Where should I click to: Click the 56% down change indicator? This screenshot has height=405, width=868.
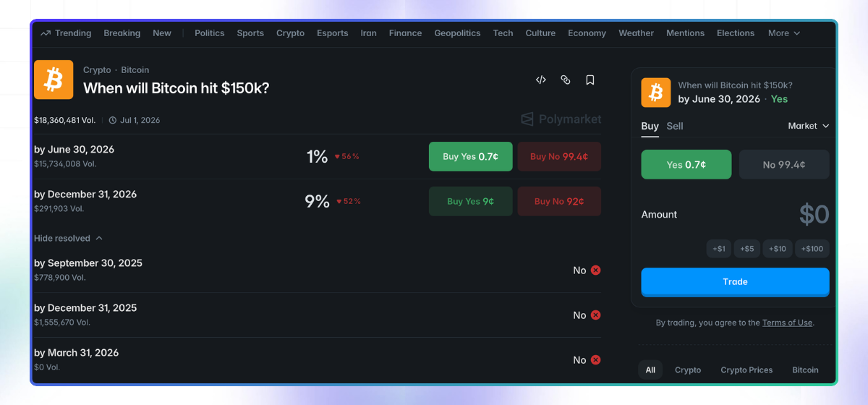point(346,156)
